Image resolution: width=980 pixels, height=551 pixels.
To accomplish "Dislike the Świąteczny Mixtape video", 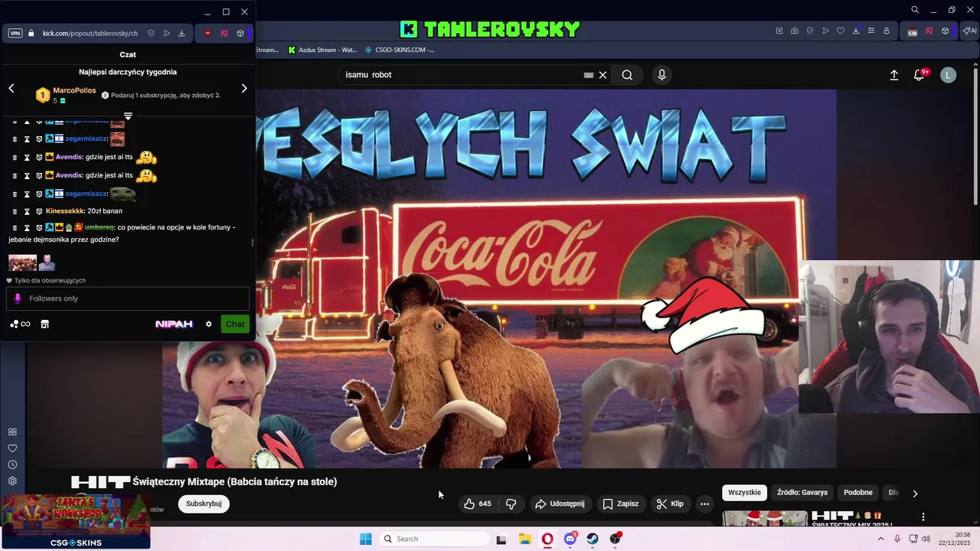I will click(x=511, y=504).
